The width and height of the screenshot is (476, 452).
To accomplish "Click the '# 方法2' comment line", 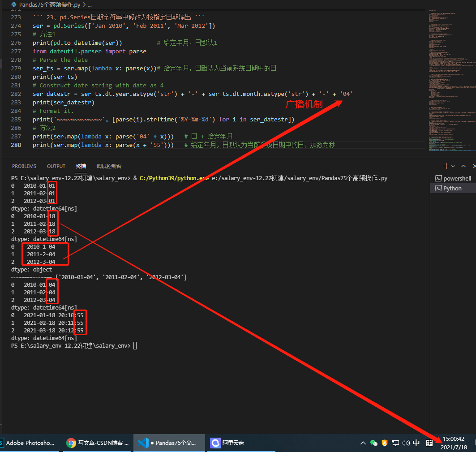I will click(x=44, y=128).
